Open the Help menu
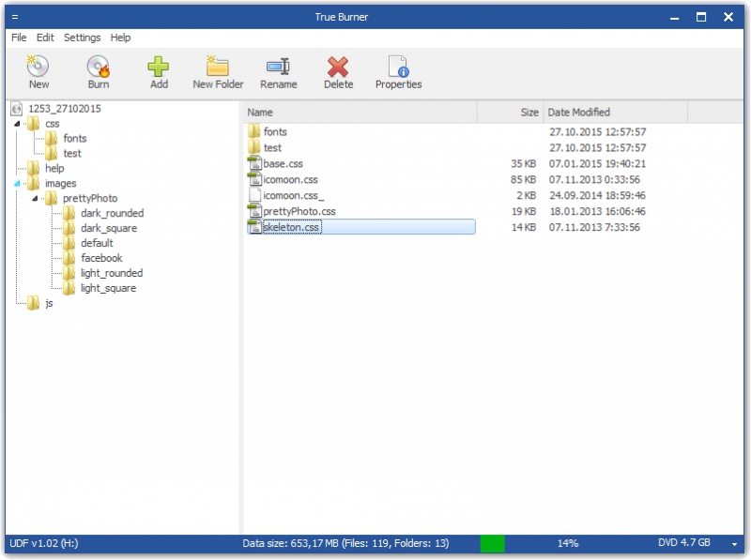 click(120, 38)
